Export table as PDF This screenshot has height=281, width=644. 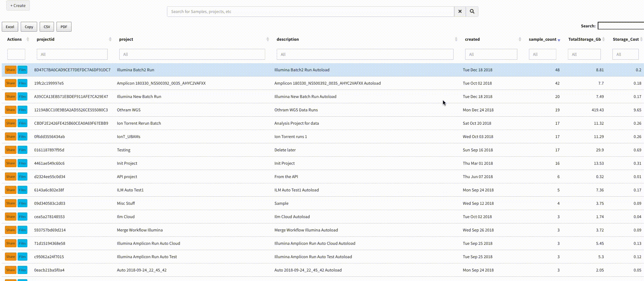[x=64, y=27]
